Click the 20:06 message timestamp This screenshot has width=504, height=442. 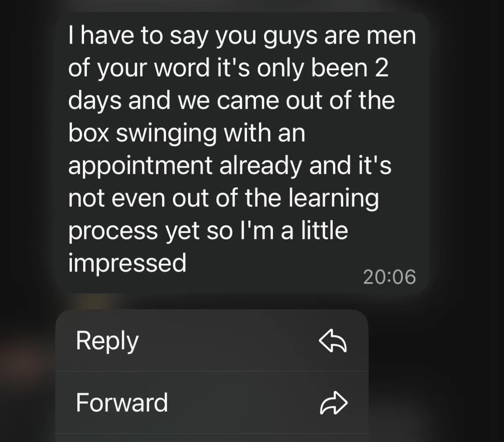point(389,277)
